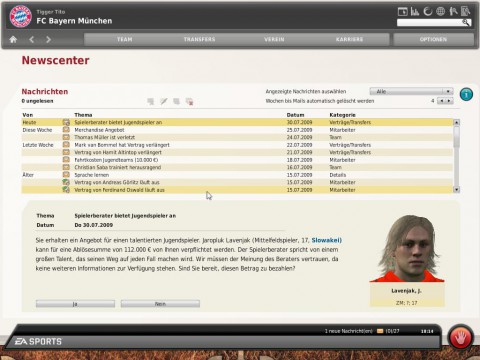Click the delete message icon with red X

[189, 101]
